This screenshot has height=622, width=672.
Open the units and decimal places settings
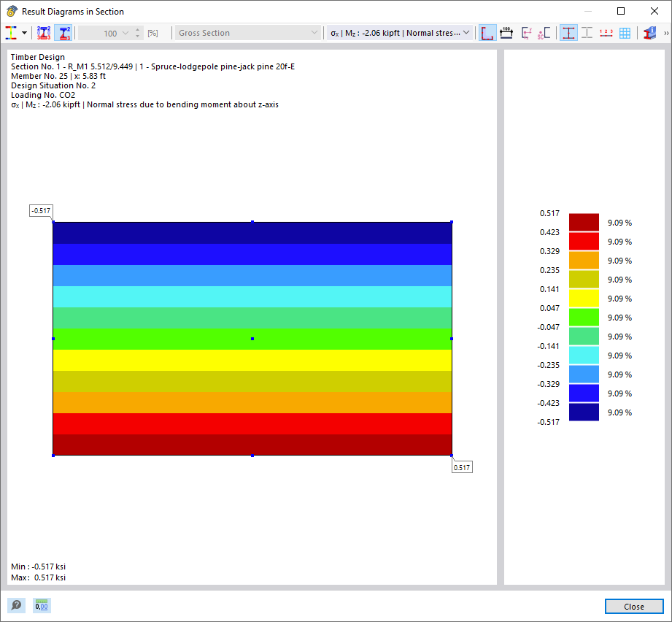41,605
